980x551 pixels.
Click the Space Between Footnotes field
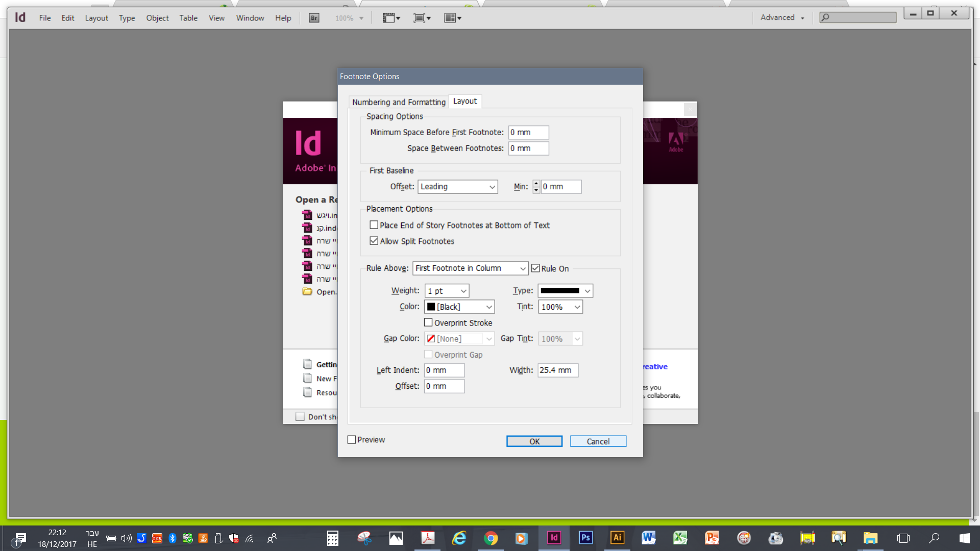pyautogui.click(x=528, y=148)
